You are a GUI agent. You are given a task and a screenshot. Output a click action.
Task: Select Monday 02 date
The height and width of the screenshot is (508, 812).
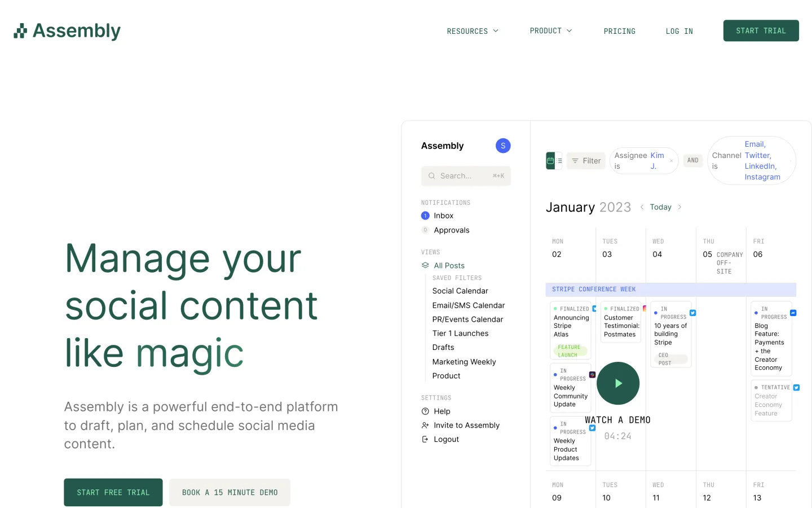[557, 255]
